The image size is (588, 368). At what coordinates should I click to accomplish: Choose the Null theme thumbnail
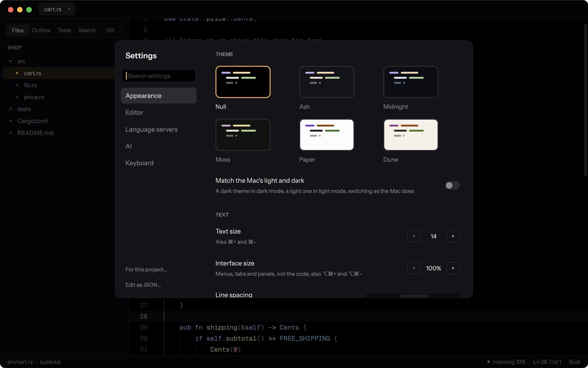(x=243, y=82)
